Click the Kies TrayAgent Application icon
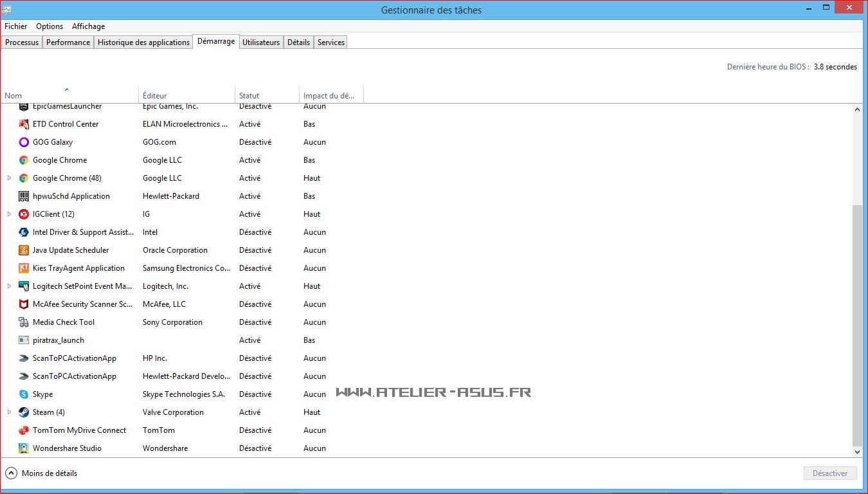 tap(24, 268)
